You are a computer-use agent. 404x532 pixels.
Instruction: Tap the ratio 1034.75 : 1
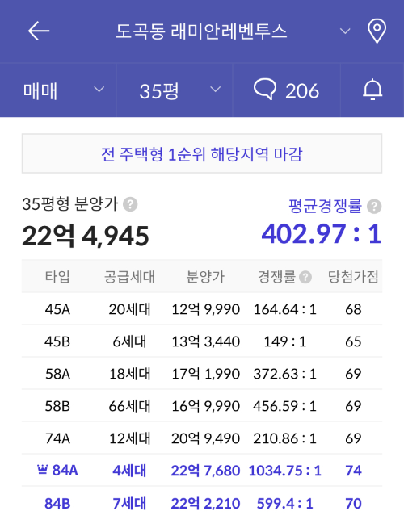285,471
